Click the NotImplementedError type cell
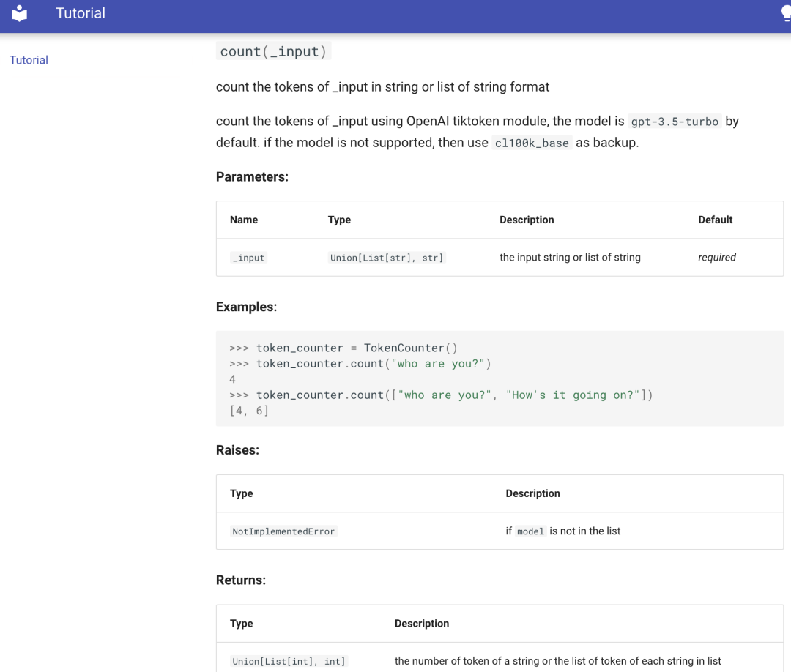The image size is (791, 672). [283, 531]
